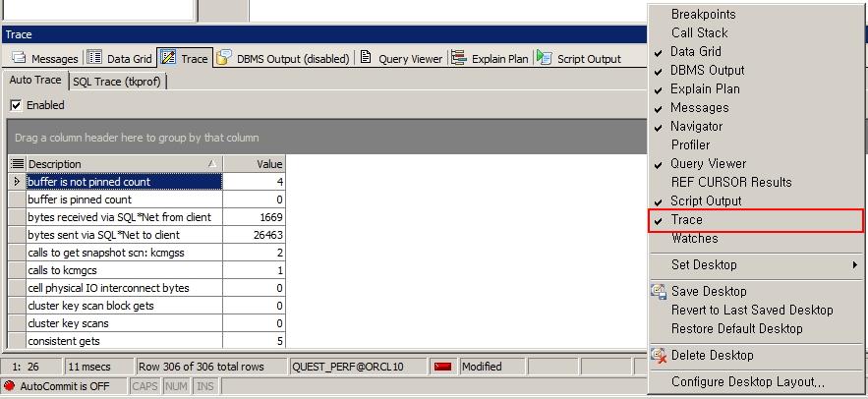Sort by the Description column header
Image resolution: width=868 pixels, height=399 pixels.
[118, 164]
